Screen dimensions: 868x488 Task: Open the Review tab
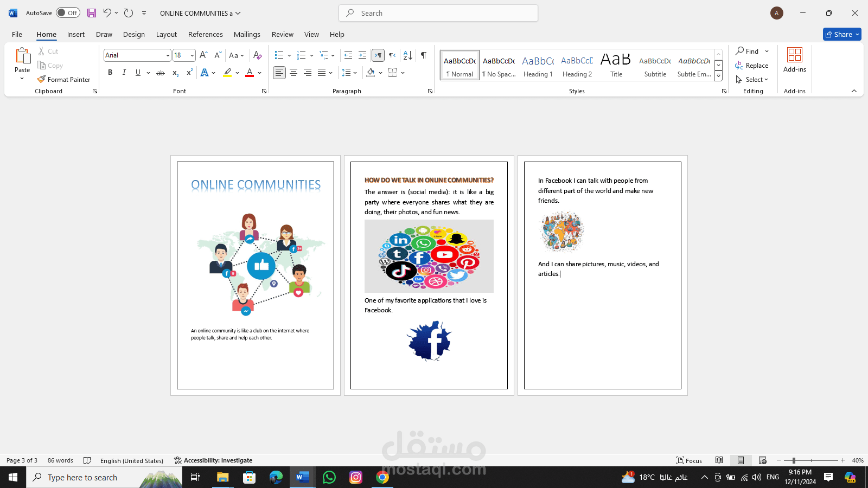283,34
